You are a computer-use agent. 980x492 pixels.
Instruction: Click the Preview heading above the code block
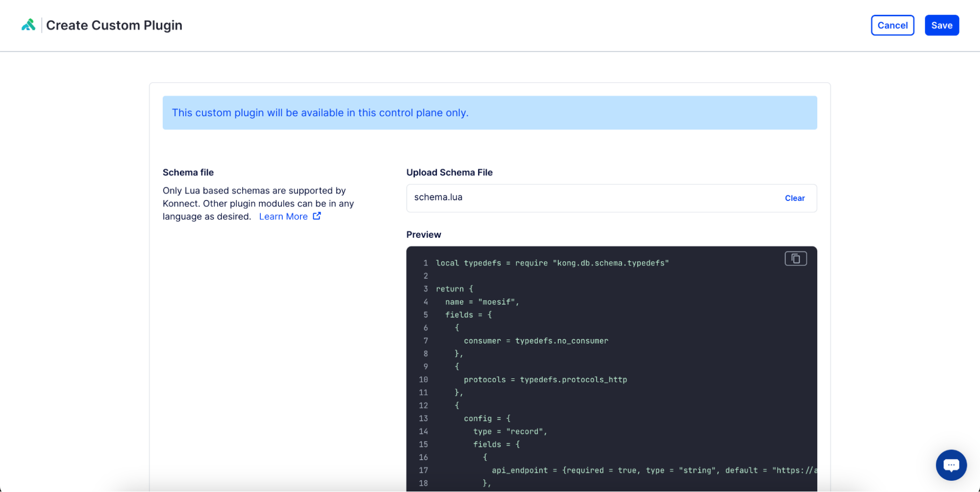[x=423, y=234]
